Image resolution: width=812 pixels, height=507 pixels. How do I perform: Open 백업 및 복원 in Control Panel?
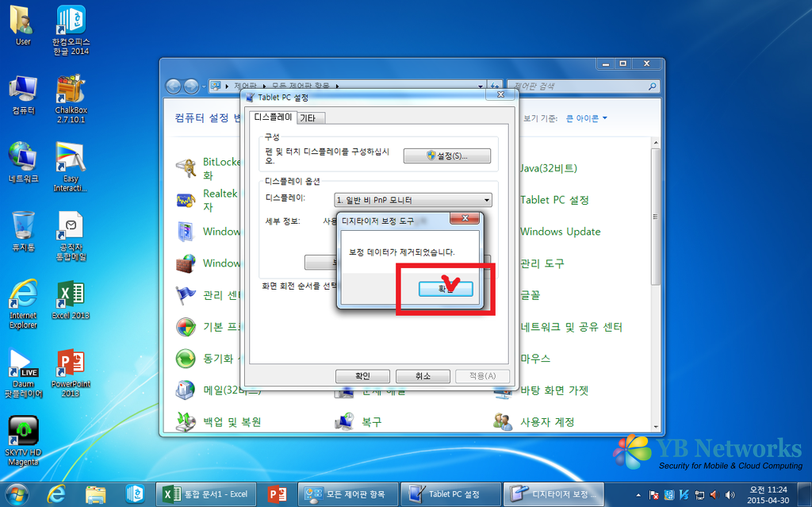click(232, 421)
